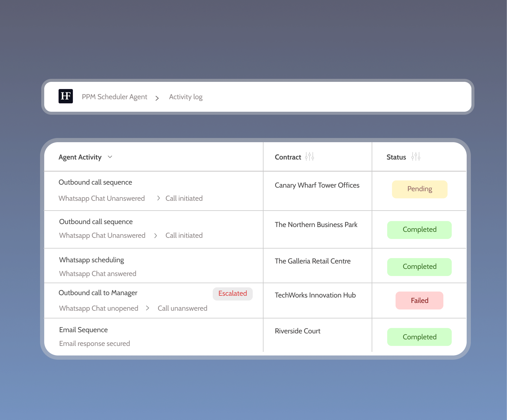
Task: Click the Escalated tag
Action: [x=232, y=294]
